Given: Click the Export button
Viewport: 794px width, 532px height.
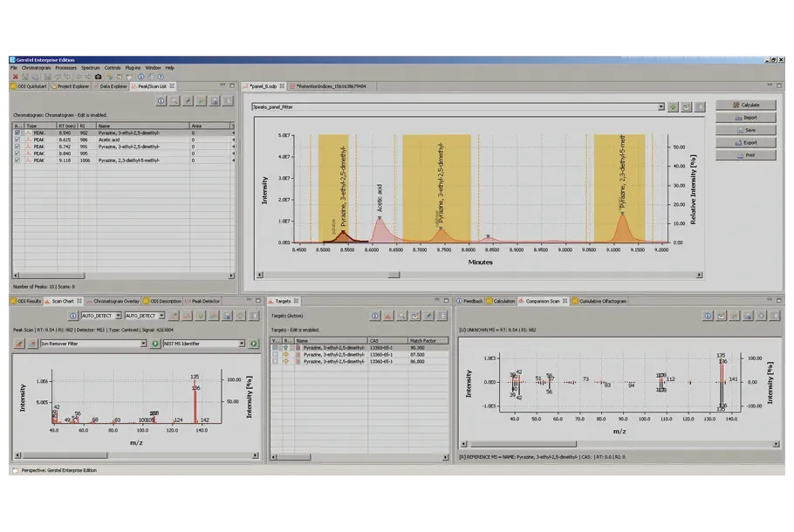Looking at the screenshot, I should [744, 142].
